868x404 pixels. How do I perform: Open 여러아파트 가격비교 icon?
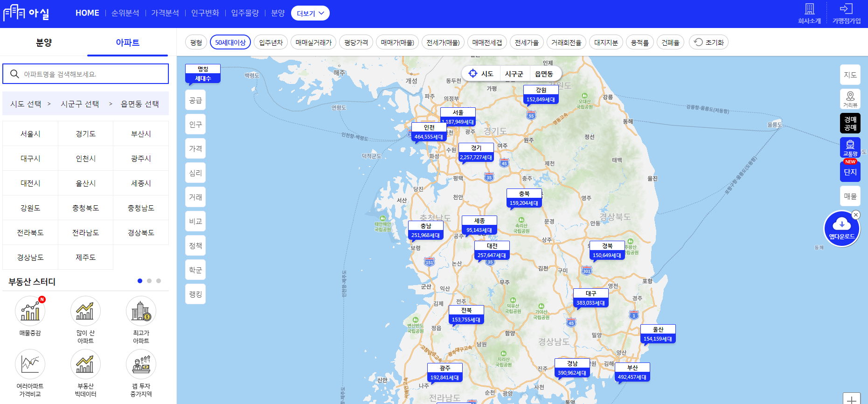click(30, 364)
